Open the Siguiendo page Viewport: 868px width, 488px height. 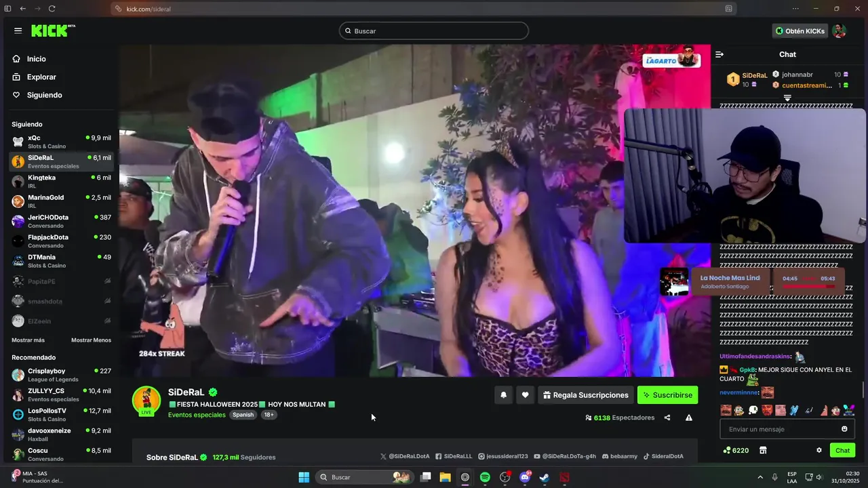(37, 96)
